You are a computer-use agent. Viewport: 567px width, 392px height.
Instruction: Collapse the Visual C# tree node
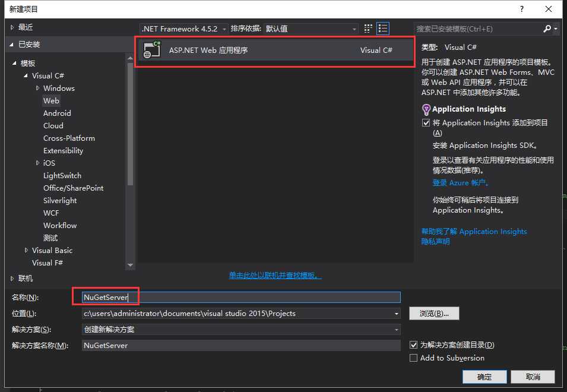pos(26,75)
